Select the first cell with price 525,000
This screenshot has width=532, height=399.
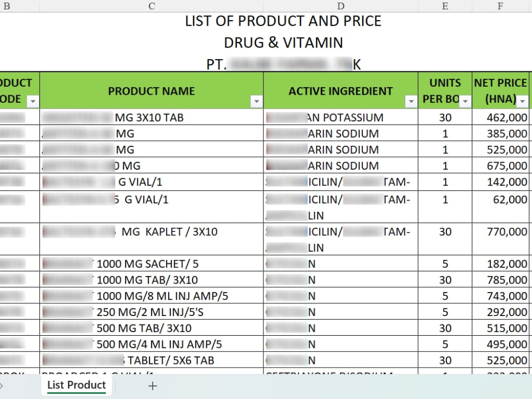pyautogui.click(x=501, y=149)
